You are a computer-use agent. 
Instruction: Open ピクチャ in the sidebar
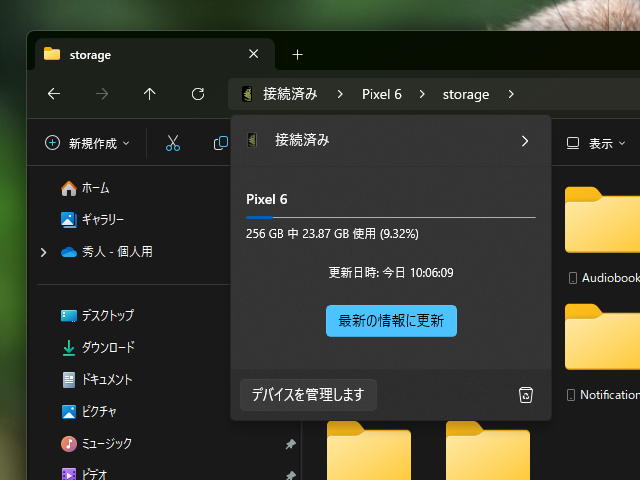click(89, 411)
